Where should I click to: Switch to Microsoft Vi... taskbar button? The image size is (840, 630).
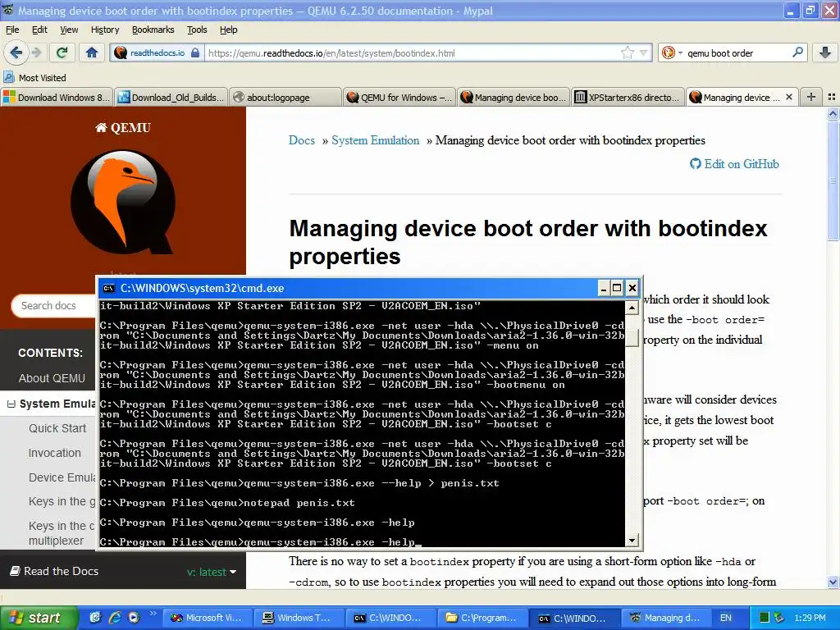207,618
